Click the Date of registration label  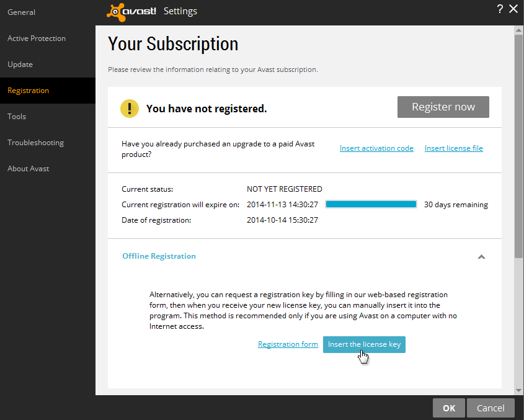[156, 220]
